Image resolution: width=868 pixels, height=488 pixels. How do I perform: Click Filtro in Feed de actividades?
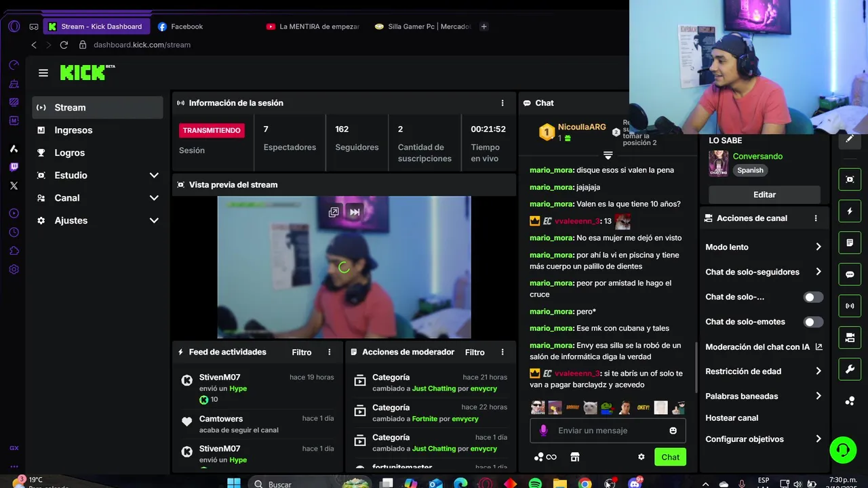point(302,352)
